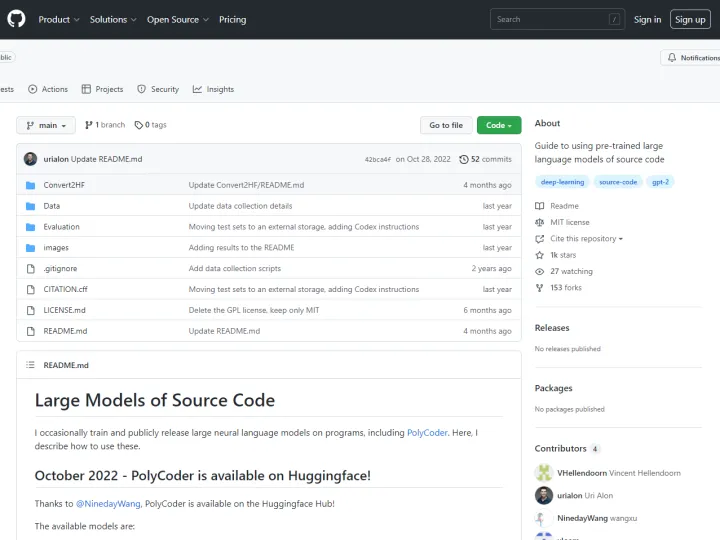Click the Sign up button
The height and width of the screenshot is (540, 720).
pos(690,19)
